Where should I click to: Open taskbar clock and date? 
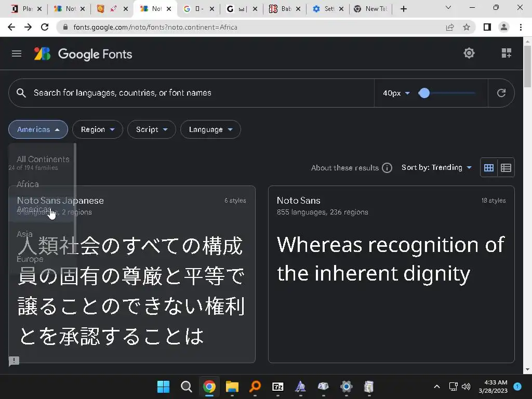(493, 387)
